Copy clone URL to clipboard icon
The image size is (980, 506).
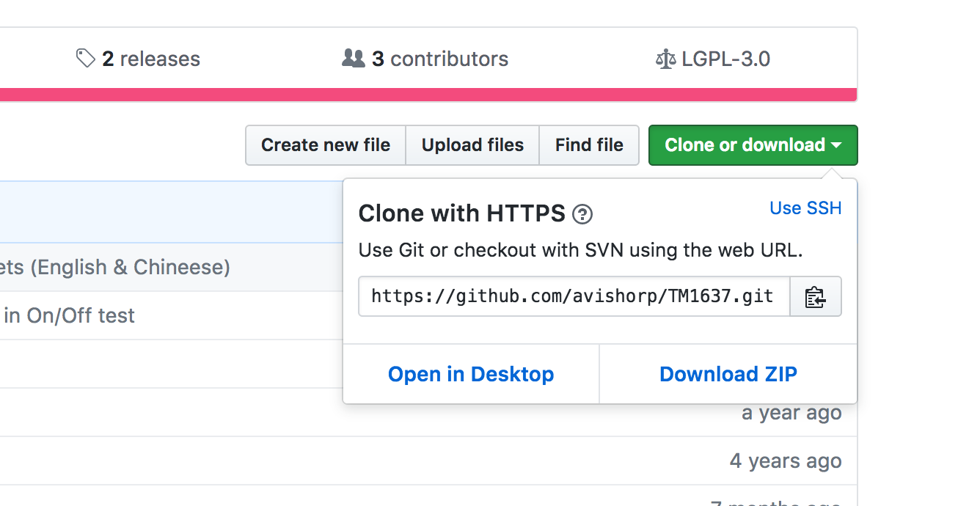click(815, 297)
